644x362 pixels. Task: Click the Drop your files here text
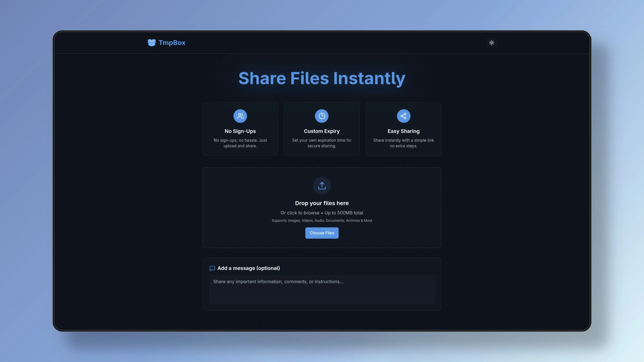click(x=322, y=203)
